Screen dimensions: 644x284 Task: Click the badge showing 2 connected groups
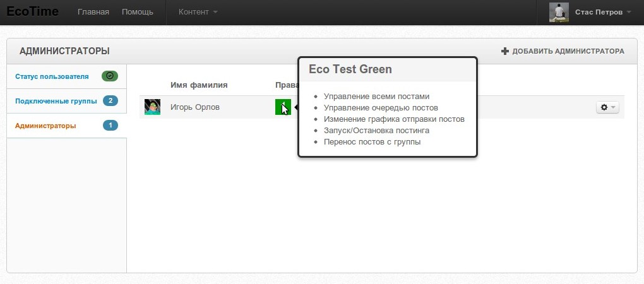pyautogui.click(x=110, y=101)
